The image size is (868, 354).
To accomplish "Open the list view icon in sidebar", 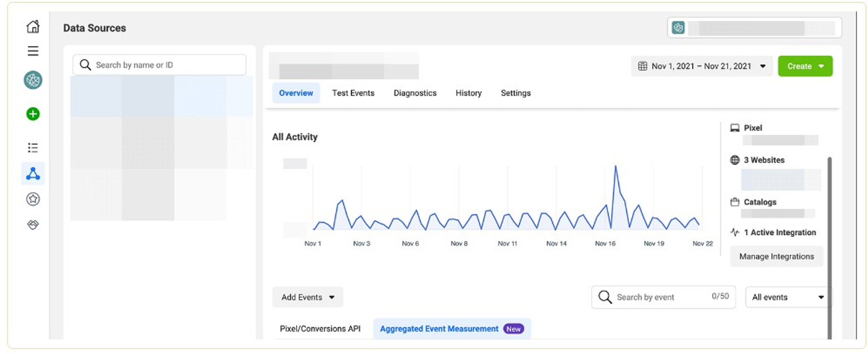I will tap(33, 148).
